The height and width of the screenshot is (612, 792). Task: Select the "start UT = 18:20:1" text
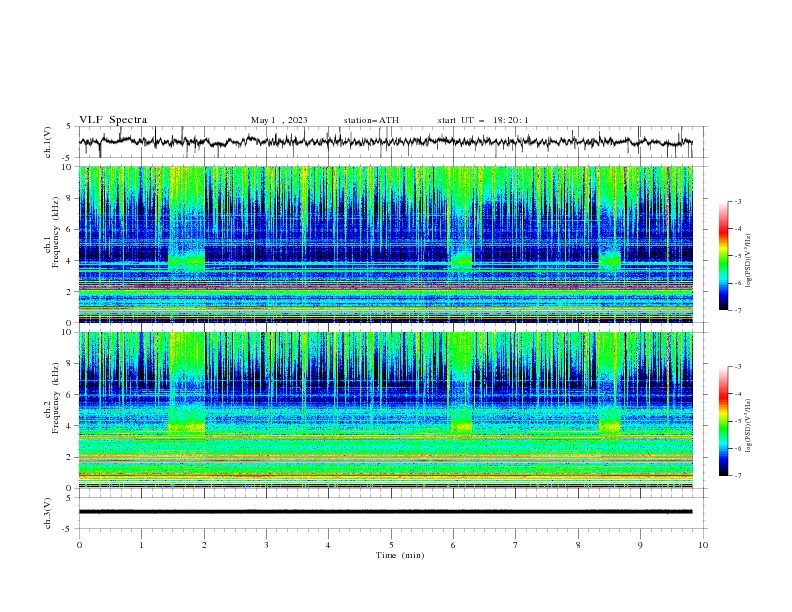coord(483,120)
